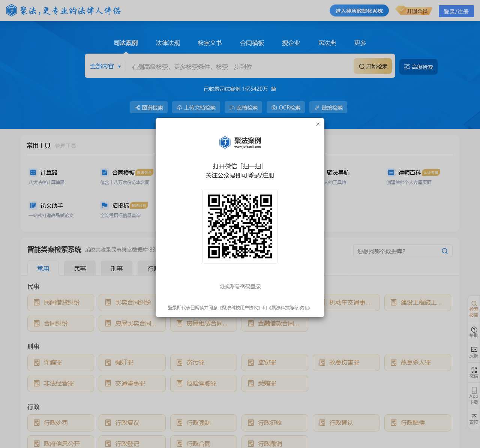This screenshot has height=448, width=480.
Task: Click the WeChat login QR code
Action: coord(240,226)
